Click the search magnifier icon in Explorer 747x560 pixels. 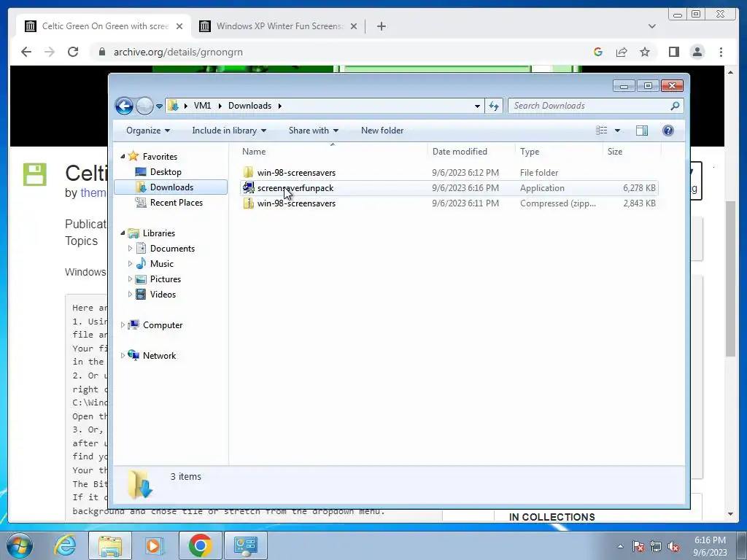click(x=675, y=106)
